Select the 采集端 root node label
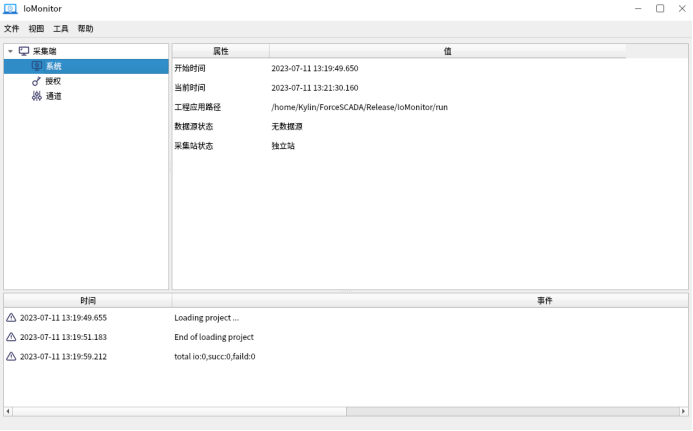 [45, 51]
